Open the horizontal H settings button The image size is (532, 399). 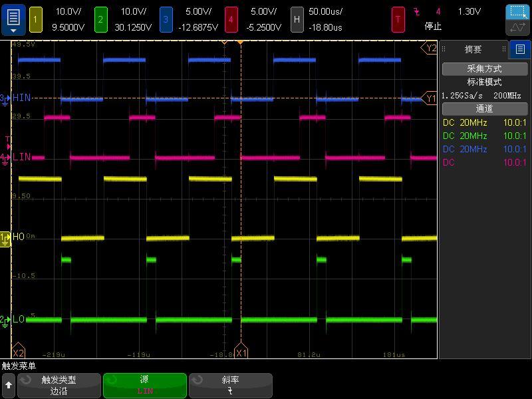pyautogui.click(x=297, y=20)
